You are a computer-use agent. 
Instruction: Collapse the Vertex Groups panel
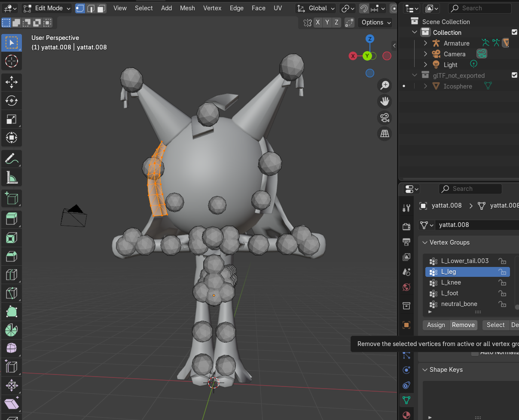pyautogui.click(x=425, y=242)
